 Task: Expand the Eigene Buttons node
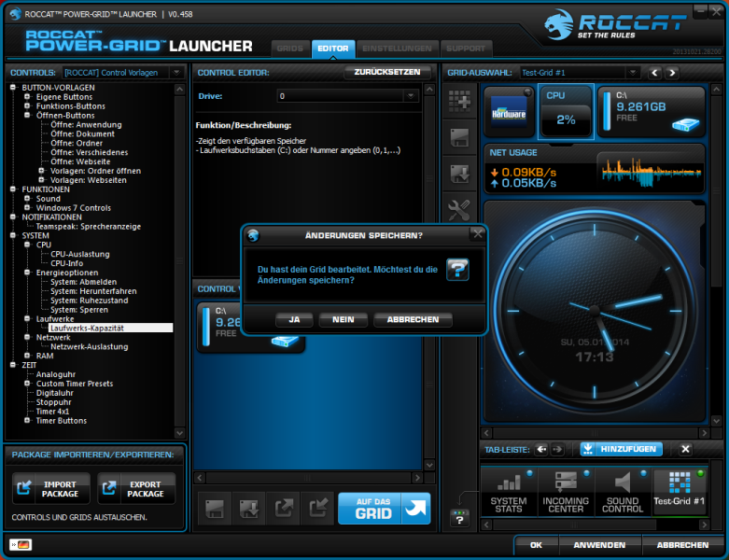(x=27, y=96)
